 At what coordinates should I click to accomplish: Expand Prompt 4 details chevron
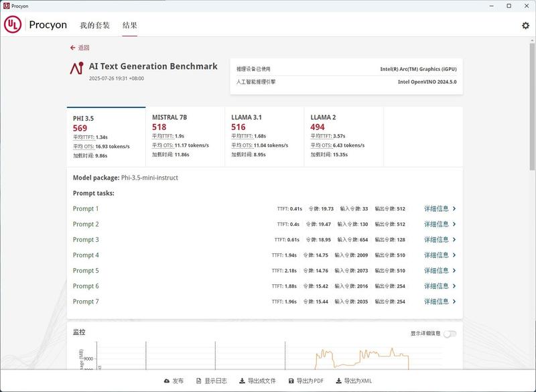click(x=454, y=255)
